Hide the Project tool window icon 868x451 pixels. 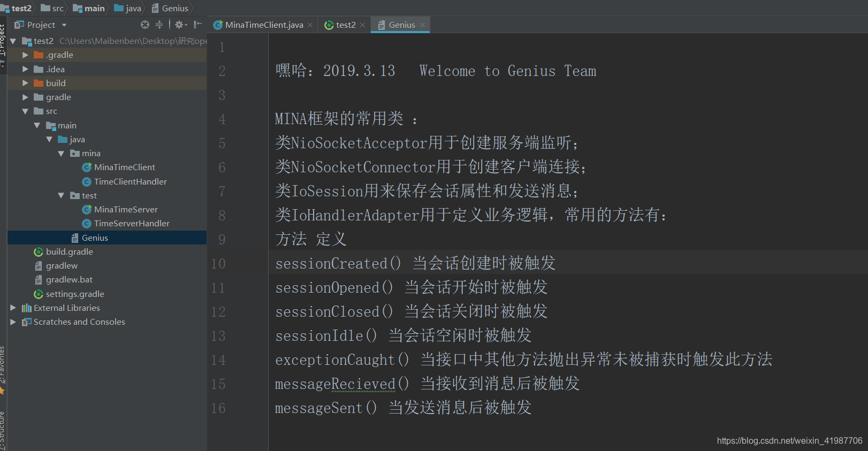click(197, 25)
